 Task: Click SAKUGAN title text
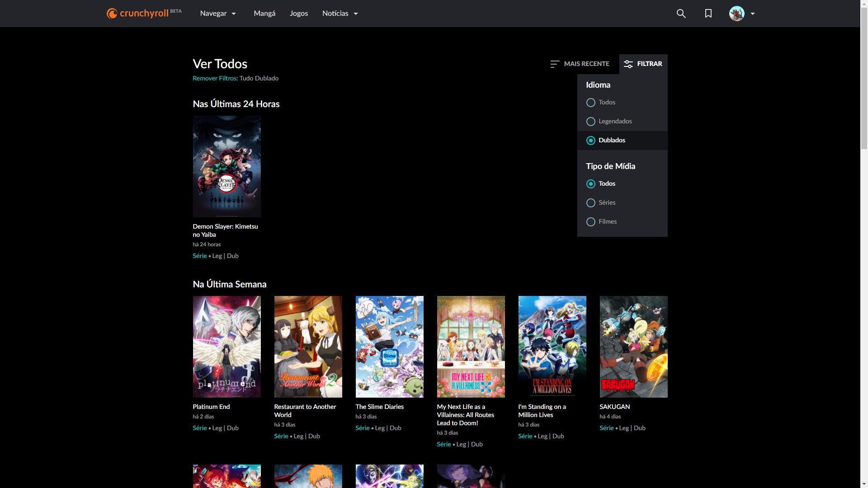(615, 407)
